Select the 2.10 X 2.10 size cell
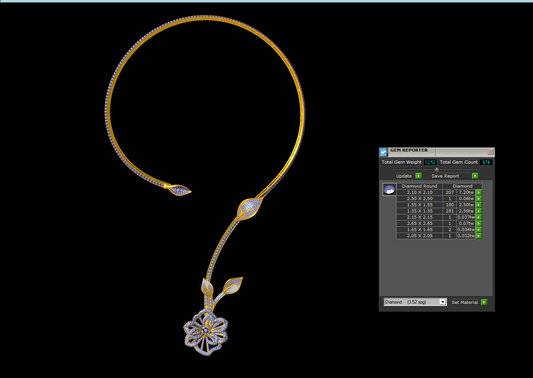533x378 pixels. (420, 192)
